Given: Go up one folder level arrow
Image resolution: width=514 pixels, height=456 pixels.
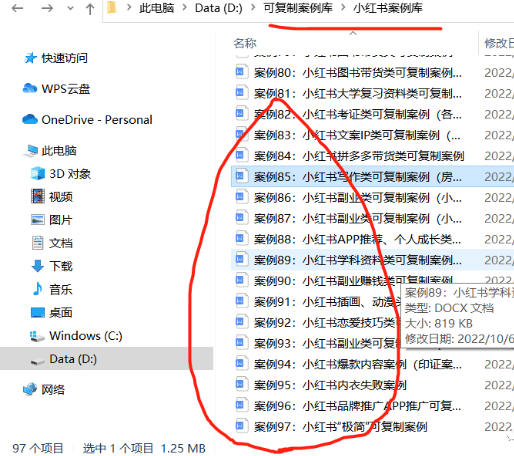Looking at the screenshot, I should click(x=90, y=9).
